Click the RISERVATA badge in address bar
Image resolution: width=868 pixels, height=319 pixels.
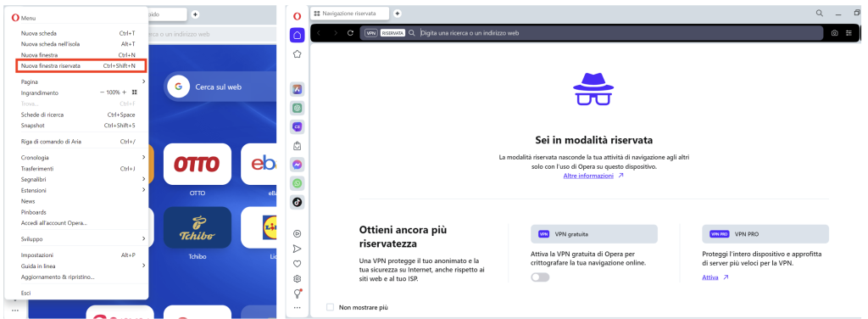click(392, 33)
